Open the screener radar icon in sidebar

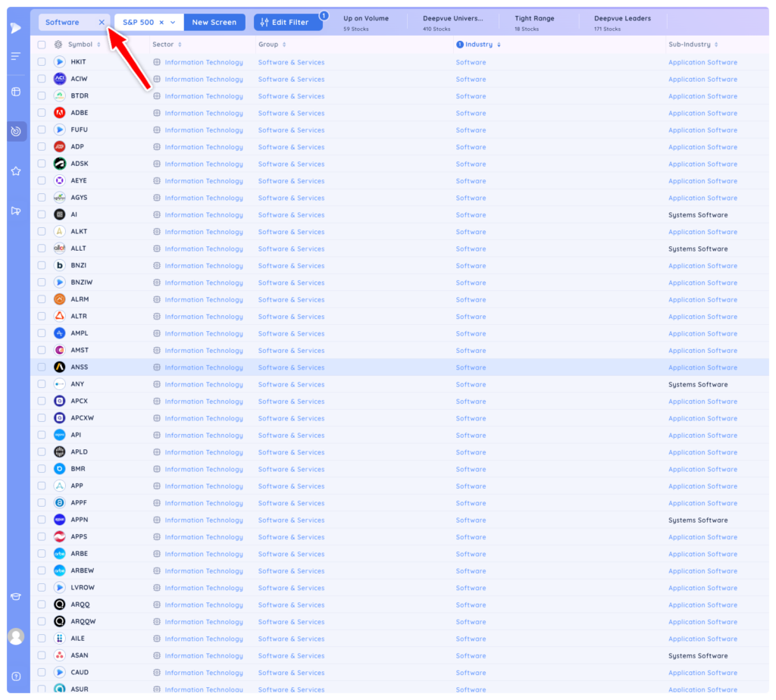pyautogui.click(x=16, y=131)
